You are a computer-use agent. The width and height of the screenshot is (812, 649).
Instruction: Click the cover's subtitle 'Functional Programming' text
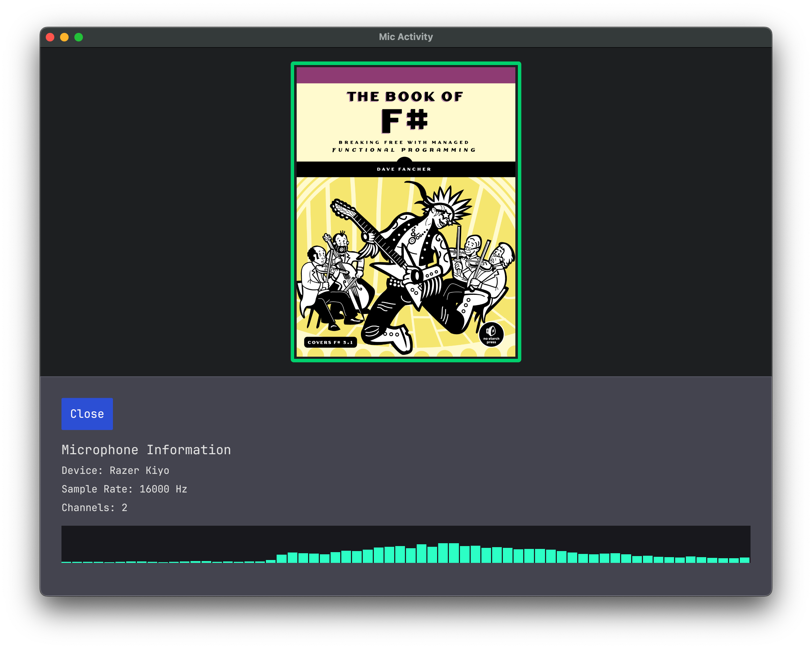(x=404, y=150)
